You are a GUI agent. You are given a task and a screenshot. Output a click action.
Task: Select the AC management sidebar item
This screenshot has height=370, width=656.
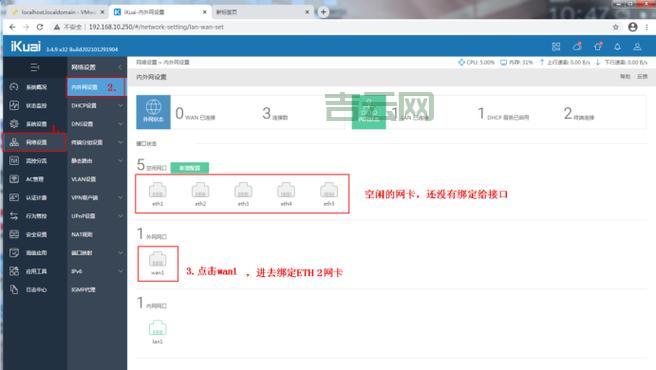coord(34,179)
